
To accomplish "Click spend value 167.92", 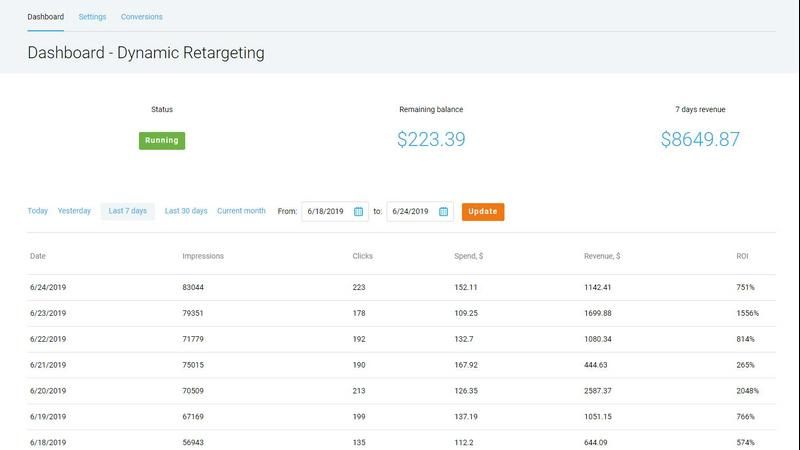I will [x=466, y=365].
